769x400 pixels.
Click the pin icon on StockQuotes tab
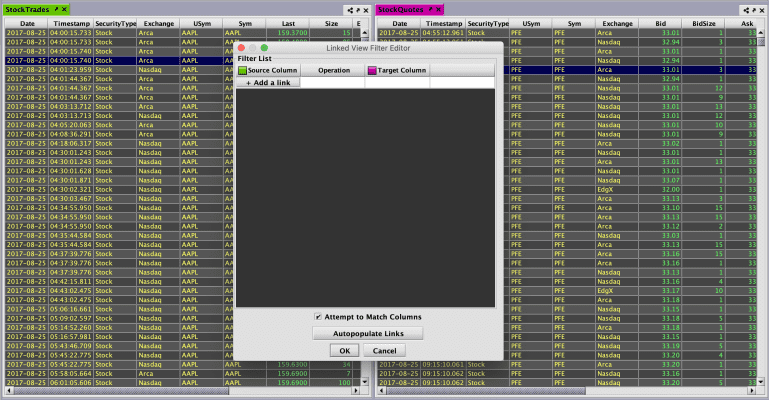pyautogui.click(x=431, y=8)
